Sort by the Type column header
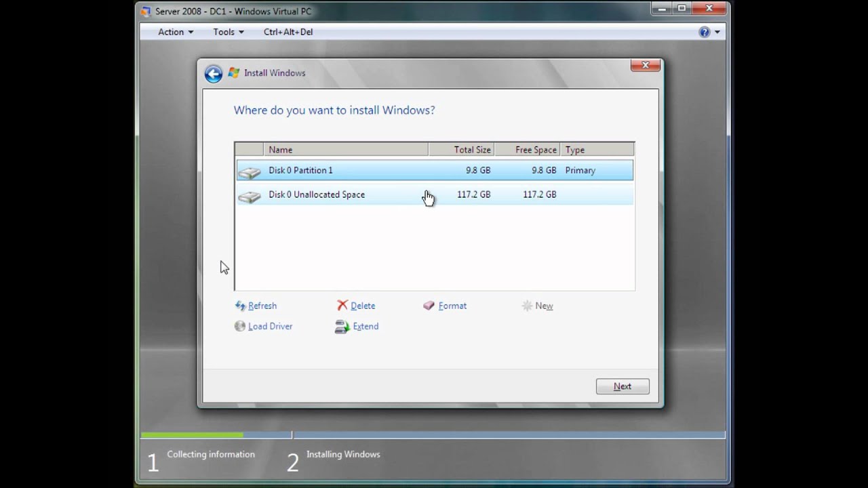868x488 pixels. click(x=597, y=150)
